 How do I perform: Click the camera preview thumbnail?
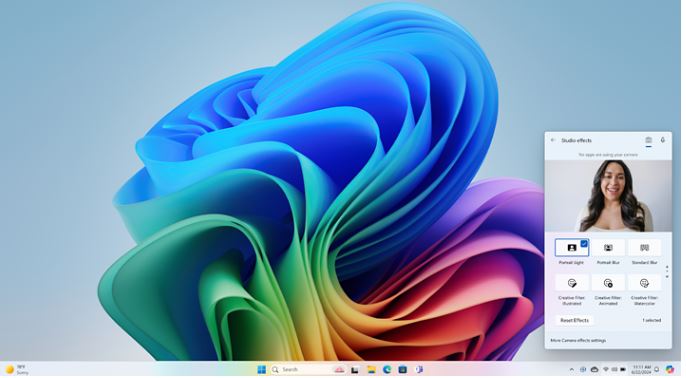[x=608, y=196]
